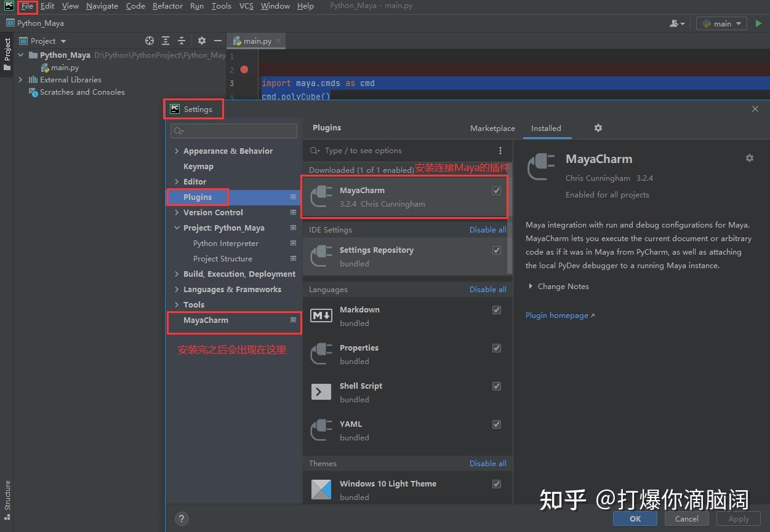Screen dimensions: 770x532
Task: Expand Appearance & Behavior settings
Action: tap(177, 151)
